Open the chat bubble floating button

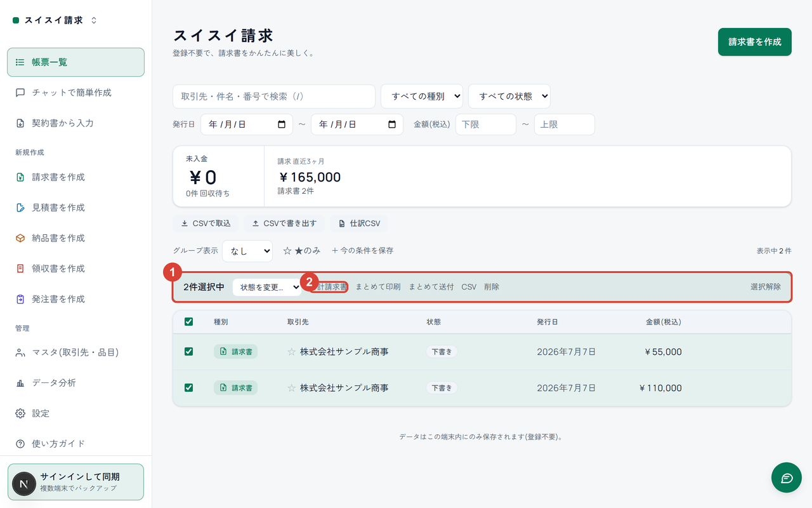tap(787, 478)
